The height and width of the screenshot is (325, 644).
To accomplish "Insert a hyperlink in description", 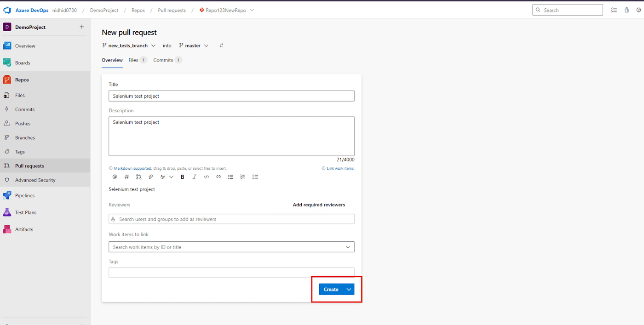I will (218, 177).
